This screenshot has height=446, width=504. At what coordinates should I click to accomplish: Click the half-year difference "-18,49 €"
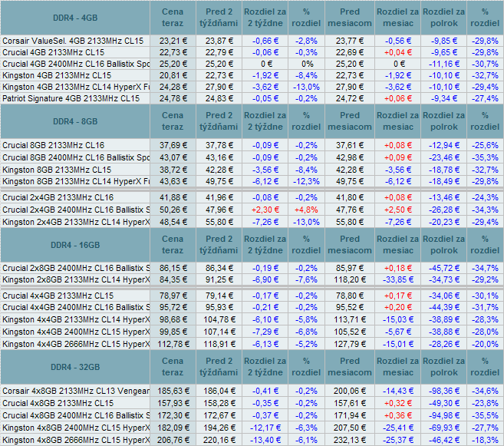tap(444, 182)
